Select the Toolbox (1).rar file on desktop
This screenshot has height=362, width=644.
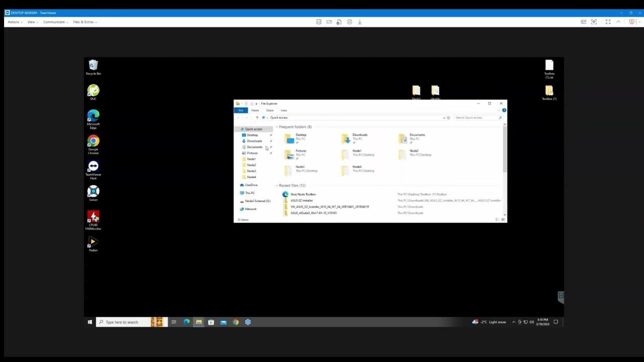[x=549, y=69]
